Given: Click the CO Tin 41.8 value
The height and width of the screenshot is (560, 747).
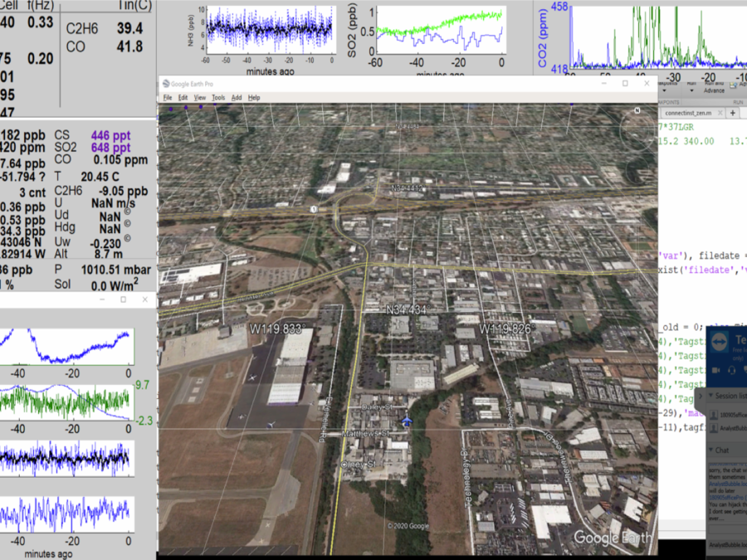Looking at the screenshot, I should 129,46.
